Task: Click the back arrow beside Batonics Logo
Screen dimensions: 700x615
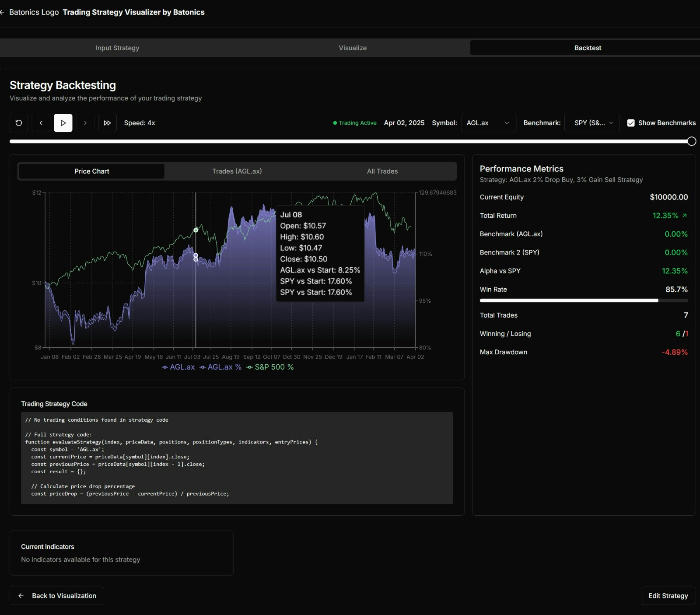Action: (x=2, y=12)
